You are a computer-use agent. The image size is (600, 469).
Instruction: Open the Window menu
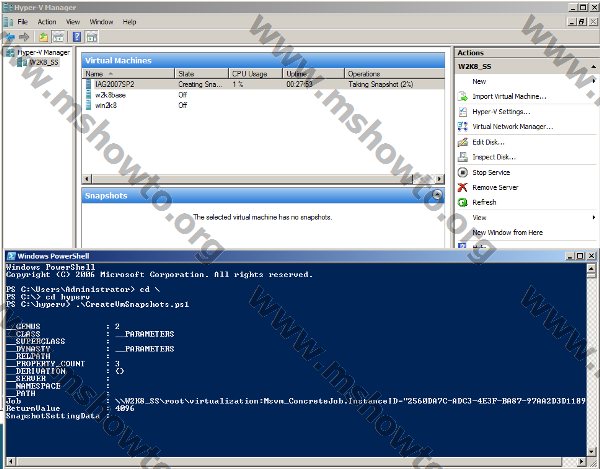101,22
